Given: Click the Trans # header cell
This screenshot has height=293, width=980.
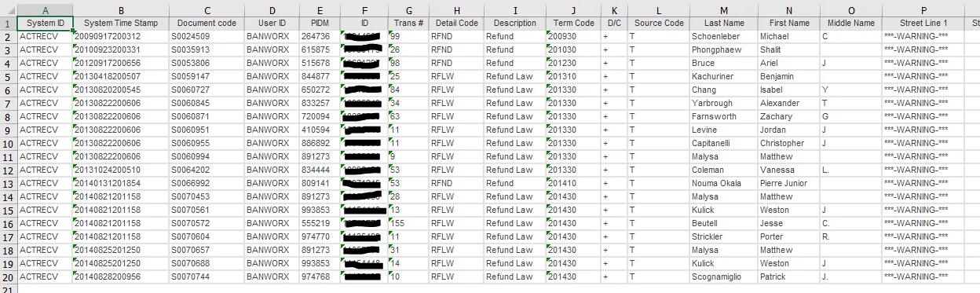Looking at the screenshot, I should (x=409, y=24).
